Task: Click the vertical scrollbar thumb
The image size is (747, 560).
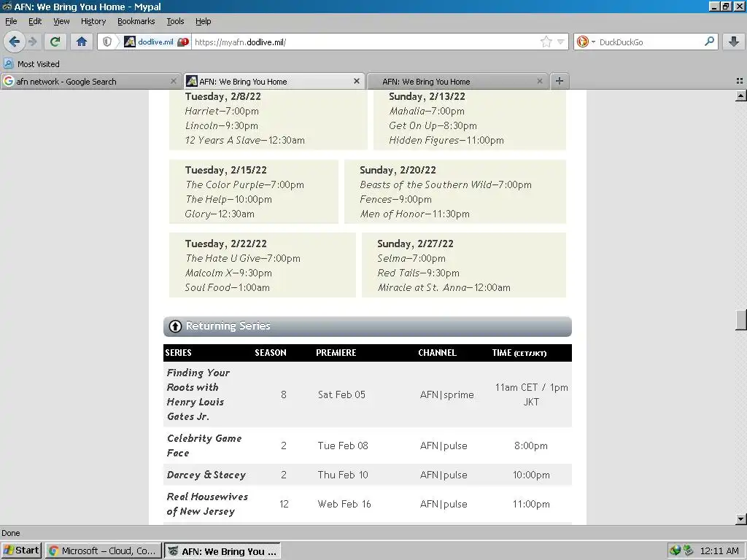Action: (741, 319)
